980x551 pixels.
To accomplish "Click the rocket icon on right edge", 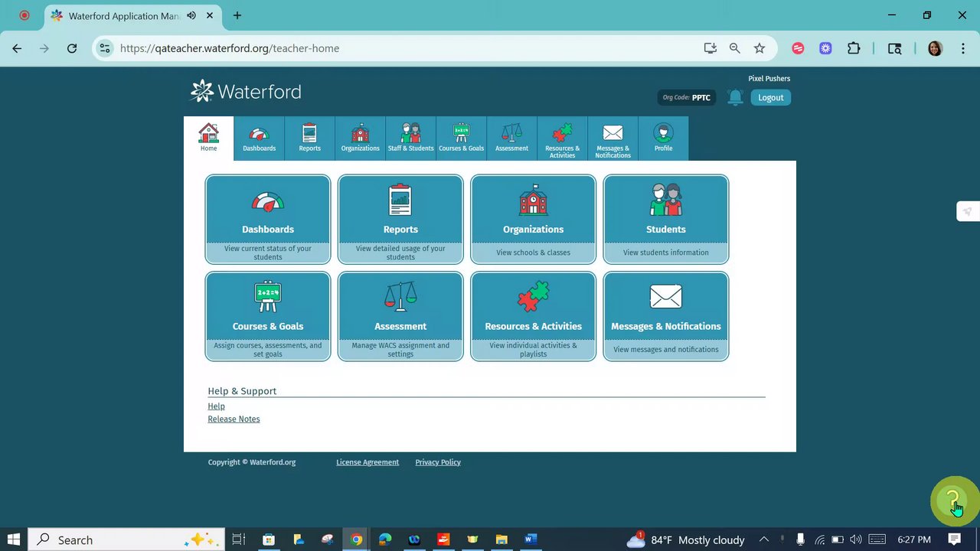I will point(968,212).
